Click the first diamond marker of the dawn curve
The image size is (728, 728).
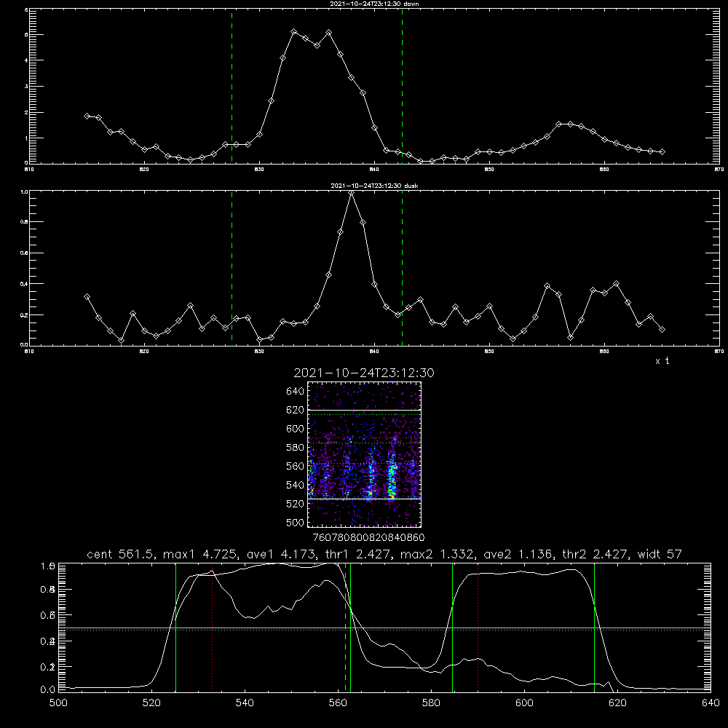tap(87, 116)
